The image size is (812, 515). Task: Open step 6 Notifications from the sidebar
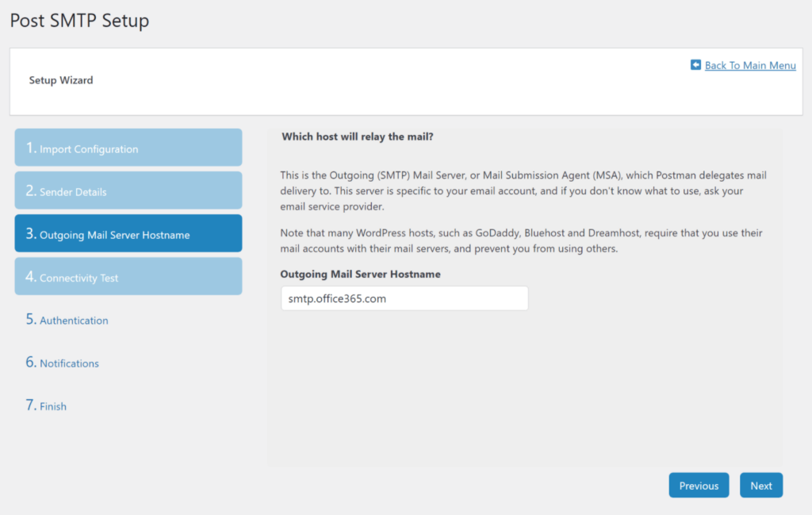pyautogui.click(x=69, y=363)
